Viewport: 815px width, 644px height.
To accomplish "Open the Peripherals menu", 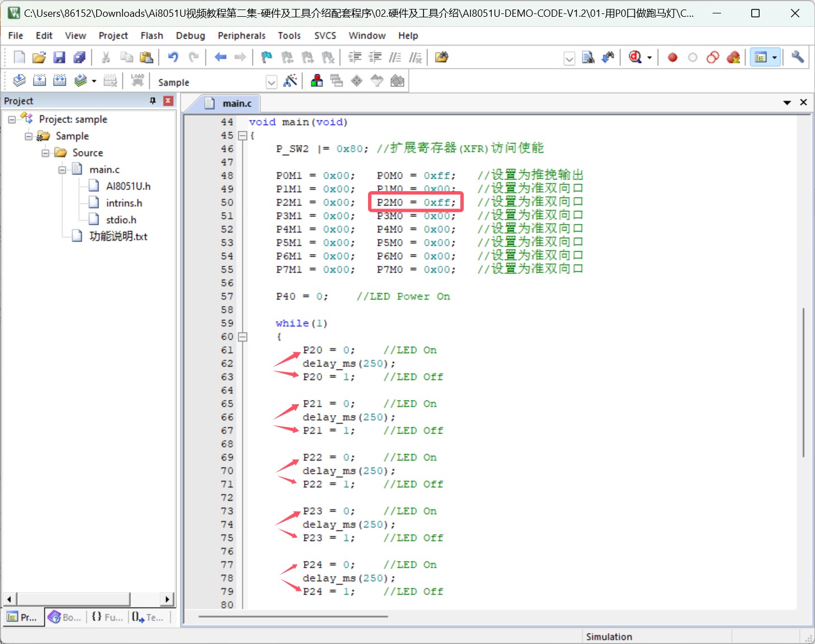I will pos(242,36).
